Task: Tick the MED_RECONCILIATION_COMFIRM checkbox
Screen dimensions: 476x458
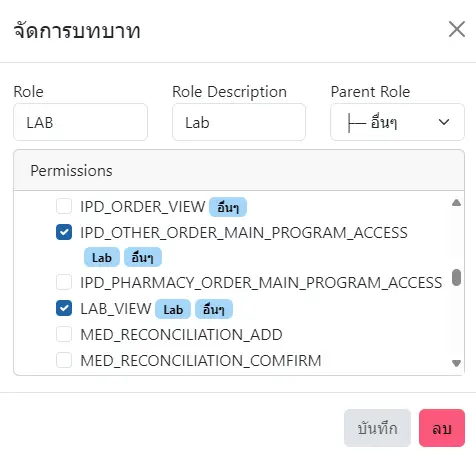Action: [64, 360]
